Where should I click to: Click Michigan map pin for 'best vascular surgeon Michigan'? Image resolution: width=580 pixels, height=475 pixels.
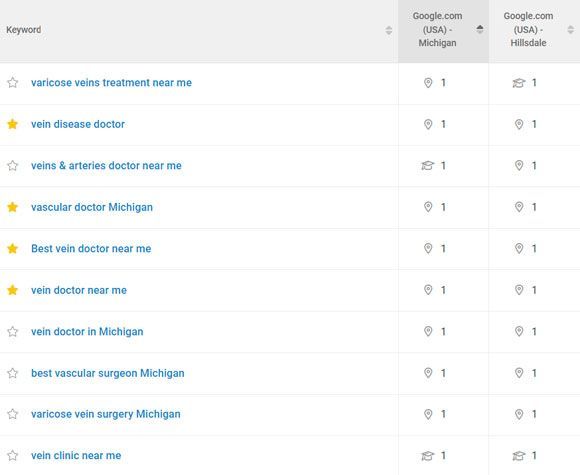click(428, 373)
